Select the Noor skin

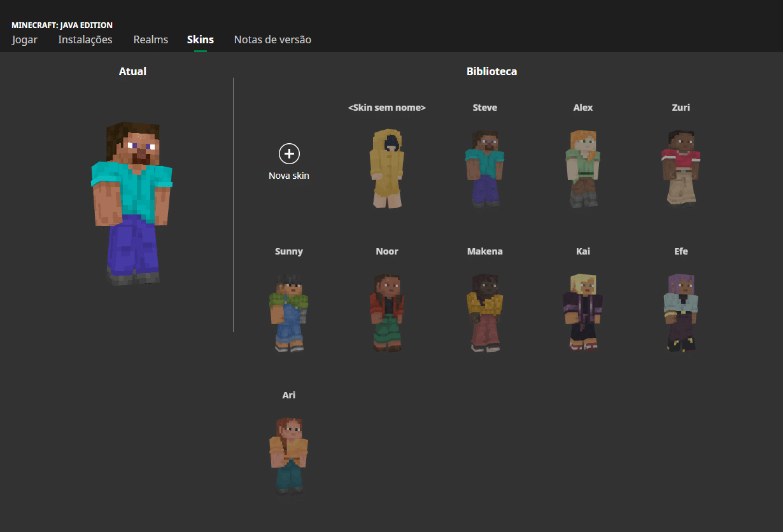coord(387,312)
